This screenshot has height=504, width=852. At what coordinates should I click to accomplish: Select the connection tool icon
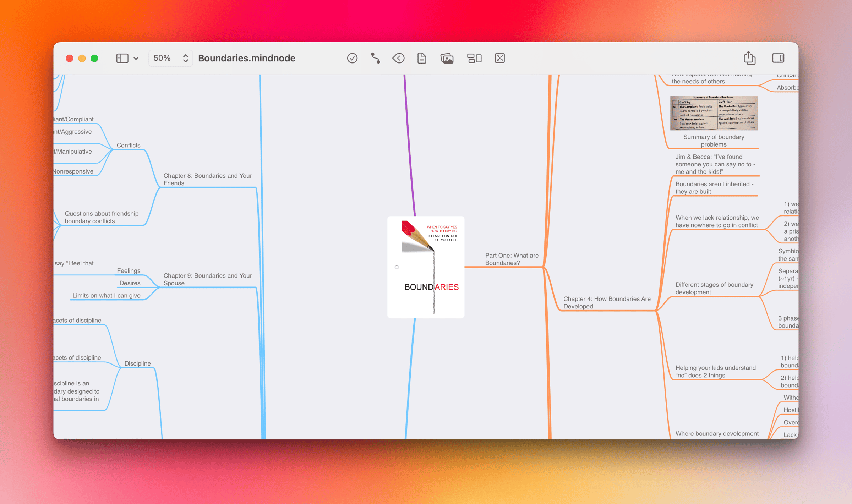[x=375, y=58]
